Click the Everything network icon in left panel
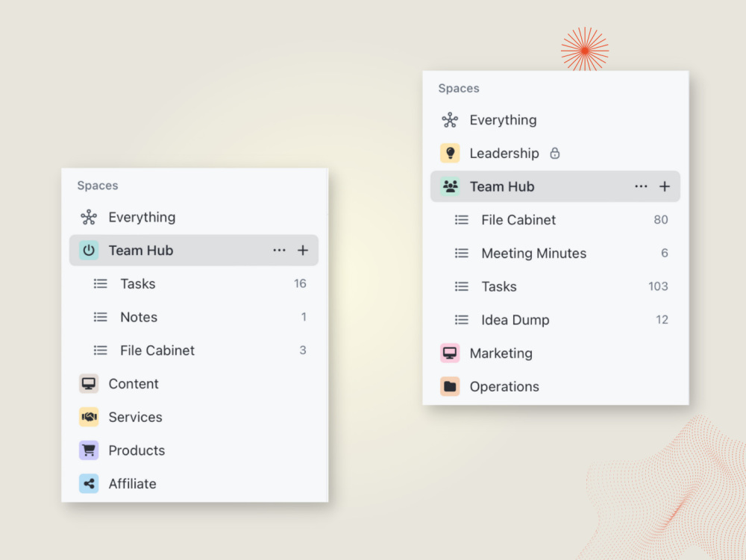This screenshot has height=560, width=746. (x=89, y=217)
